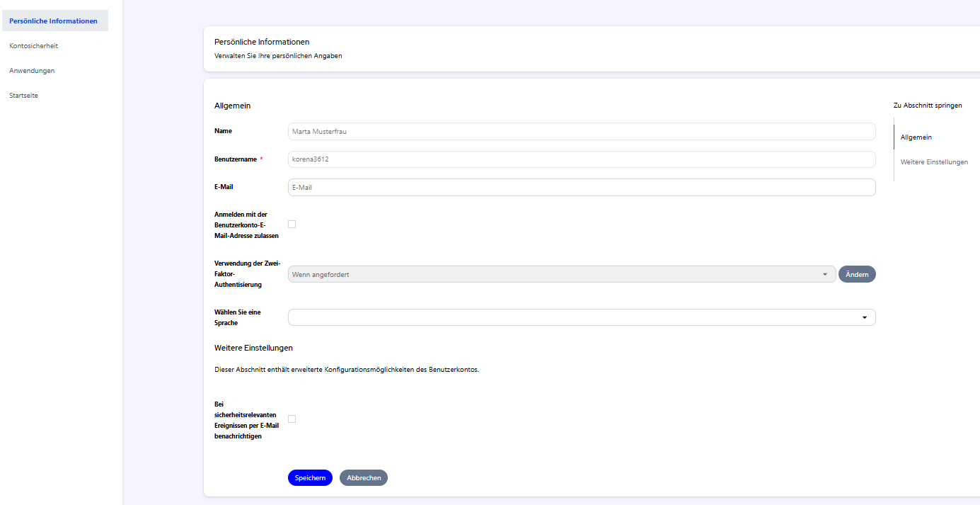Select Persönliche Informationen sidebar item
The image size is (980, 505).
coord(54,21)
